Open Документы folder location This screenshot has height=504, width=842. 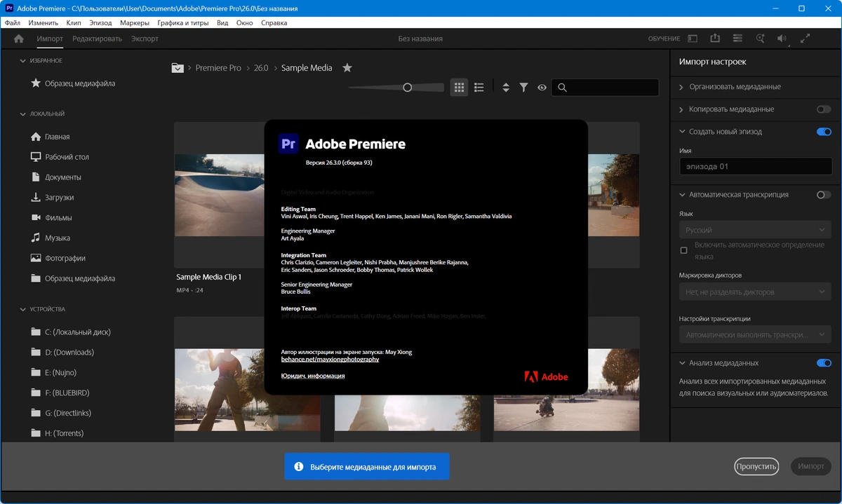coord(56,177)
